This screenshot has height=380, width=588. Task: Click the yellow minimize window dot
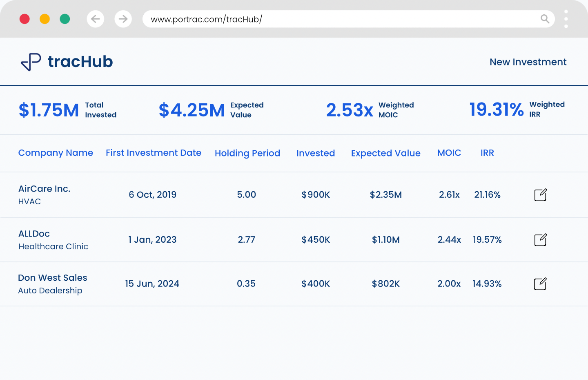pos(45,19)
